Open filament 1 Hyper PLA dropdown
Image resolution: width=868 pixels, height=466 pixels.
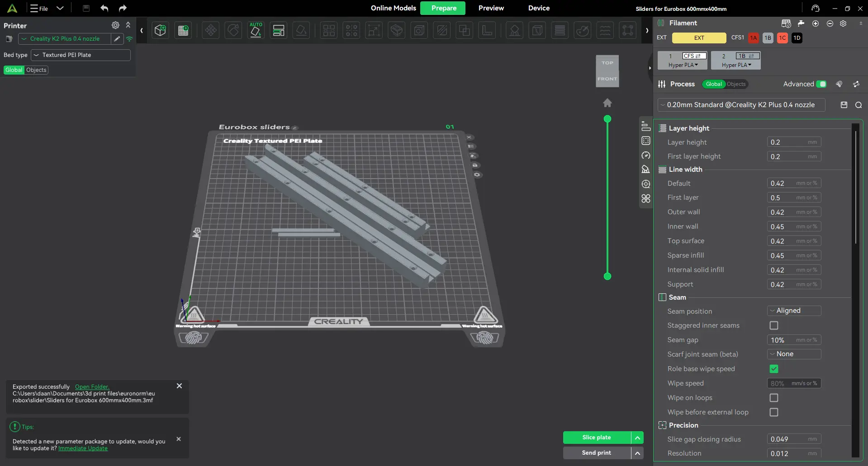tap(683, 65)
